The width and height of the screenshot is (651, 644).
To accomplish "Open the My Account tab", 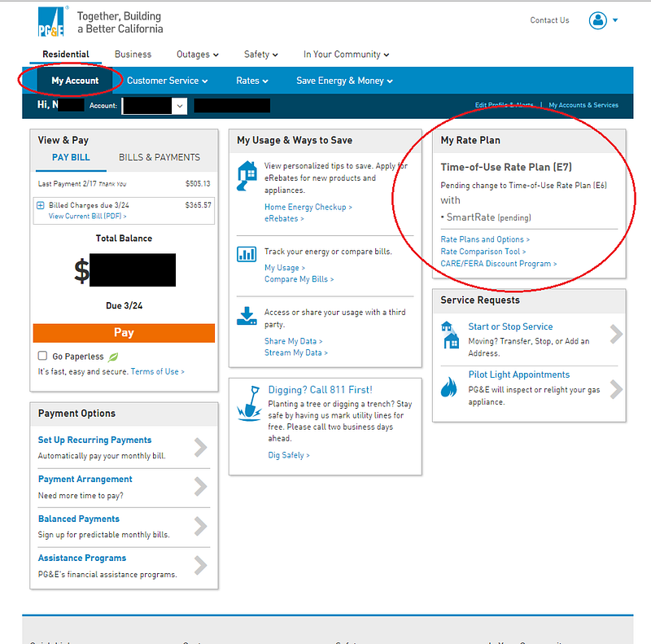I will (x=75, y=81).
